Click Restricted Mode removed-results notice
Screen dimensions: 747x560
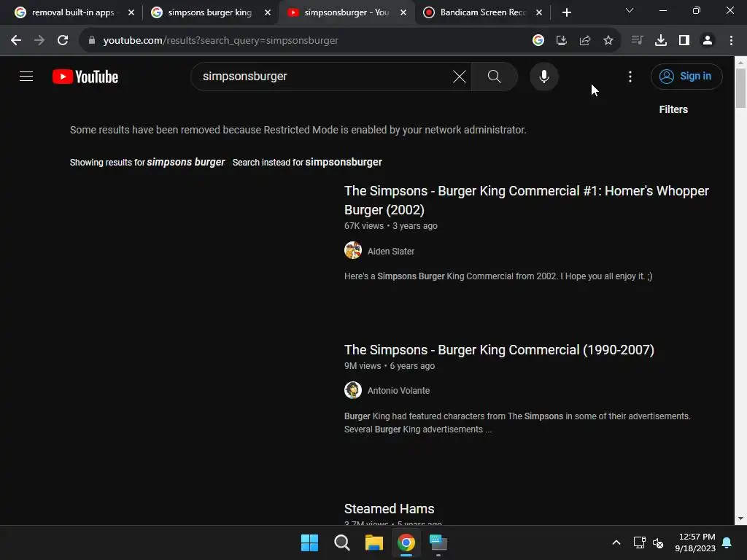click(x=298, y=130)
